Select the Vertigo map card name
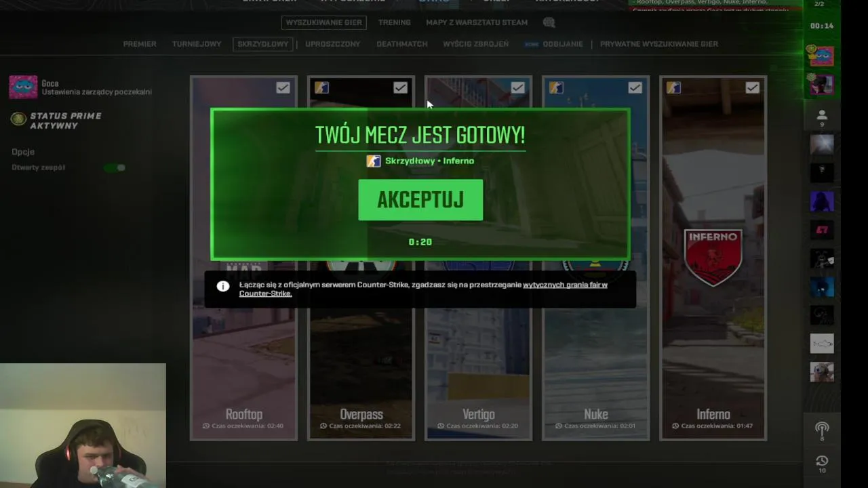 point(479,414)
